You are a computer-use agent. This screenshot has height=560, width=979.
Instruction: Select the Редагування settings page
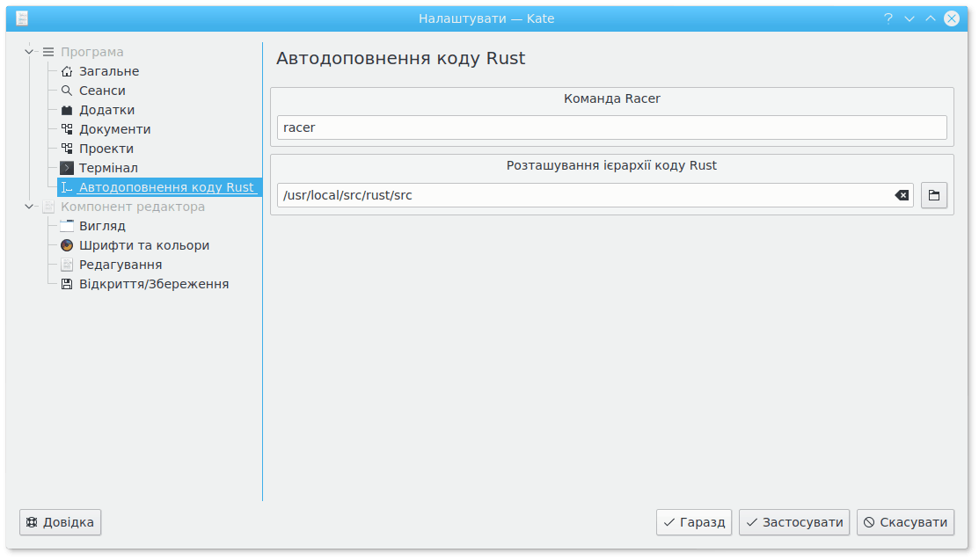coord(120,265)
